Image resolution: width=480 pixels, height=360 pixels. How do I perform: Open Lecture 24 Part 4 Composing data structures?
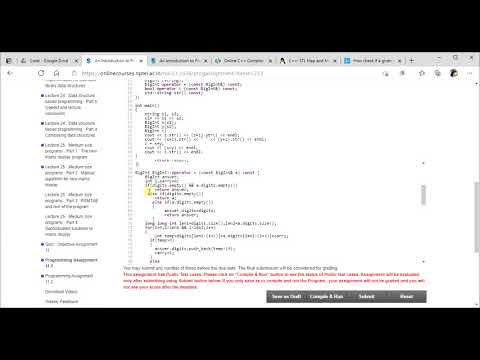[70, 129]
